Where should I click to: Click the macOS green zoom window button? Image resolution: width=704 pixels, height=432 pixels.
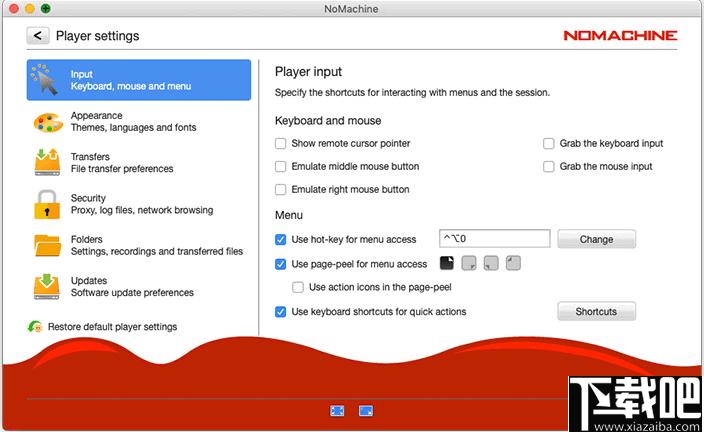(x=45, y=8)
